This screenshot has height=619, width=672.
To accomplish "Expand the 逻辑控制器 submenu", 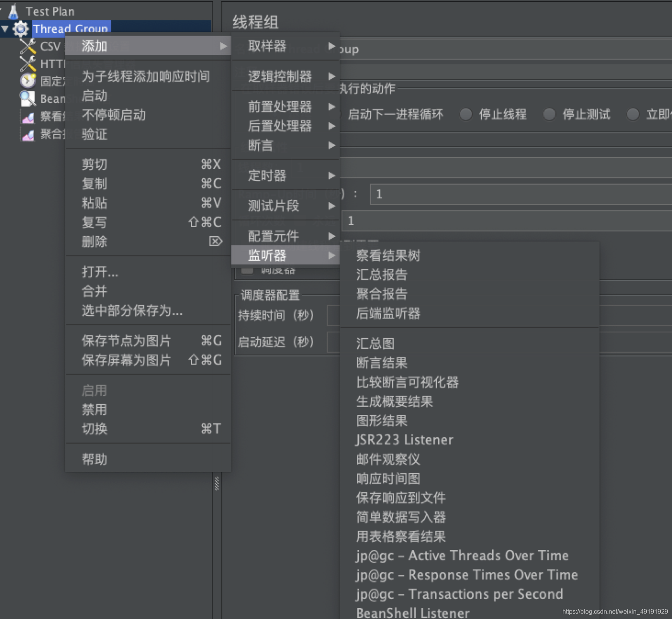I will tap(286, 76).
